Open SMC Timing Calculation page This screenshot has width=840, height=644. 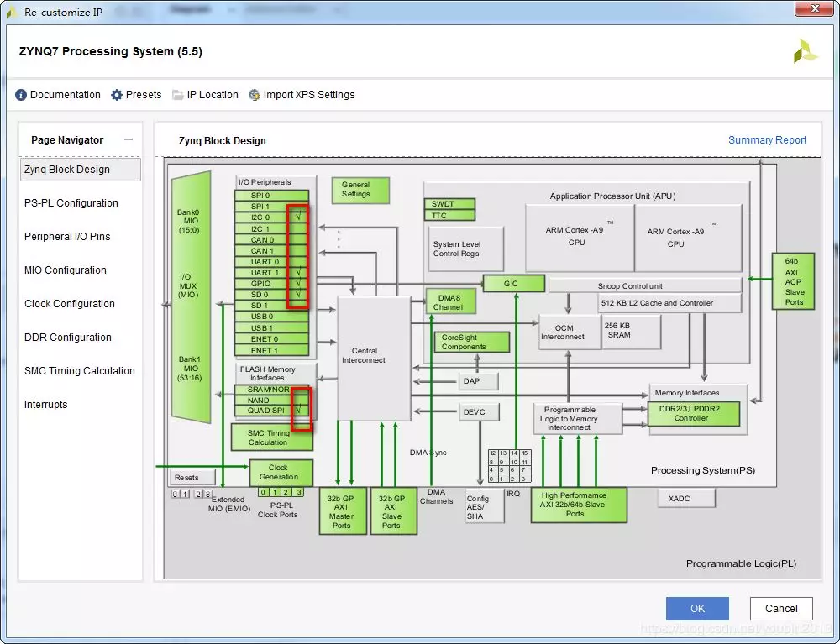point(80,371)
